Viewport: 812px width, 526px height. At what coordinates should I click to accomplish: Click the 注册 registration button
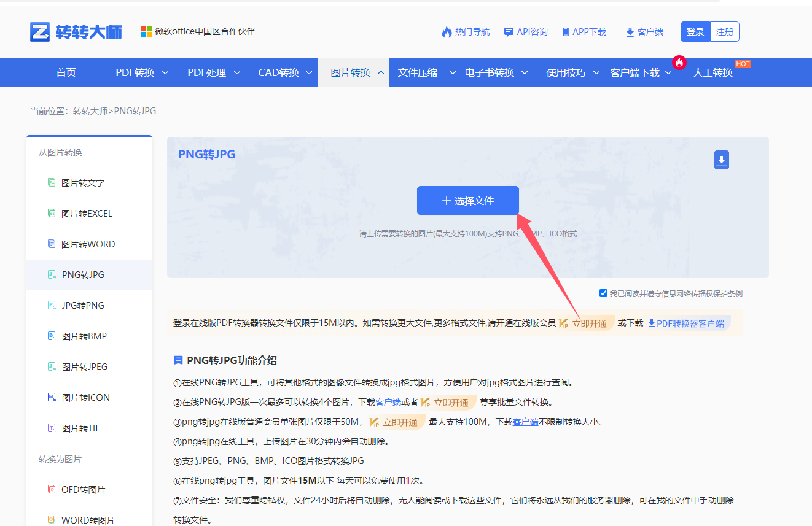725,31
